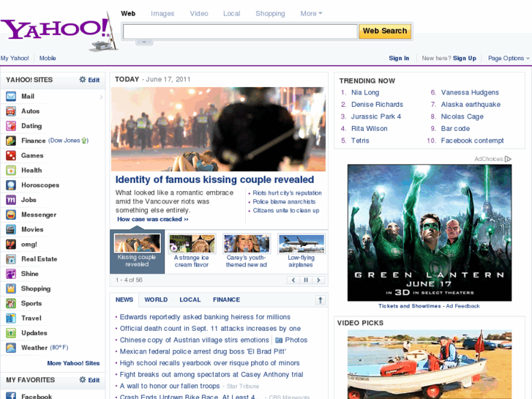Expand the Mail preview arrow
The height and width of the screenshot is (399, 532).
pos(101,97)
